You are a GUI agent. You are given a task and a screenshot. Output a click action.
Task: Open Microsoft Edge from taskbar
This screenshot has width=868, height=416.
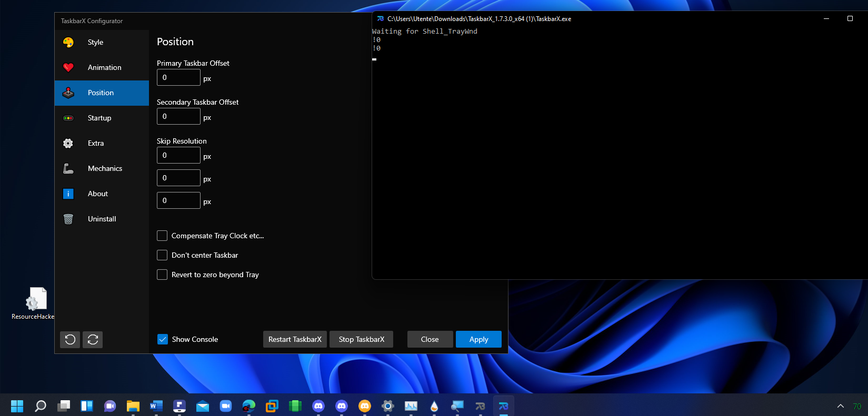[249, 406]
